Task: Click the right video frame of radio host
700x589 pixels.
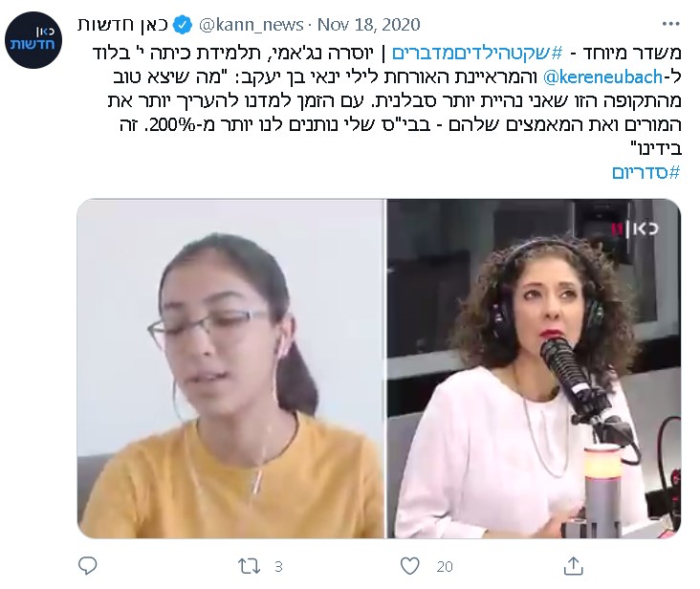Action: [x=534, y=368]
